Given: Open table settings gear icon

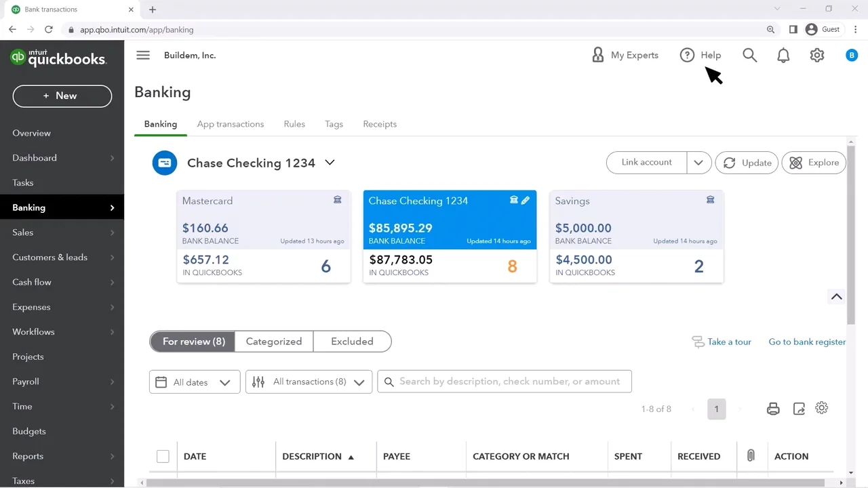Looking at the screenshot, I should [822, 408].
